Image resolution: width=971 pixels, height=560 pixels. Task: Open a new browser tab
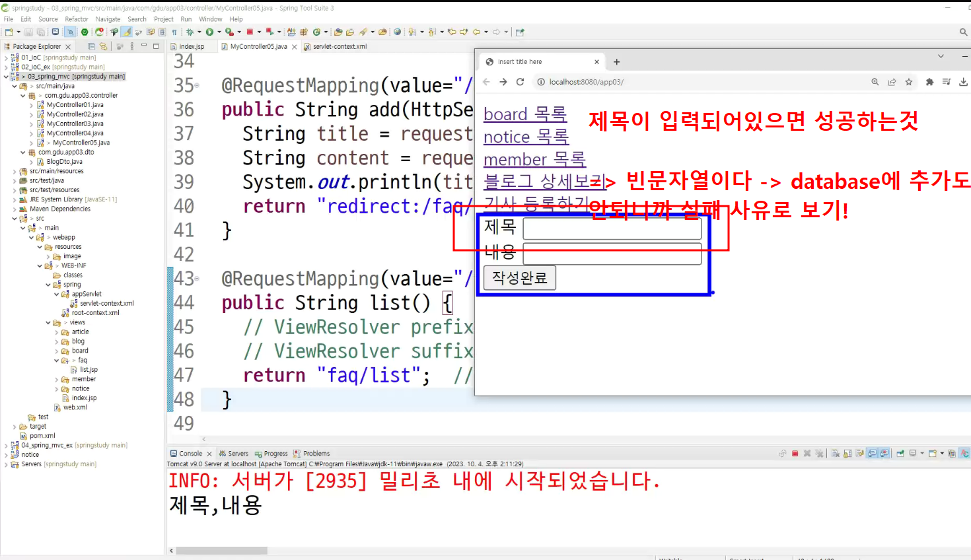pyautogui.click(x=616, y=61)
